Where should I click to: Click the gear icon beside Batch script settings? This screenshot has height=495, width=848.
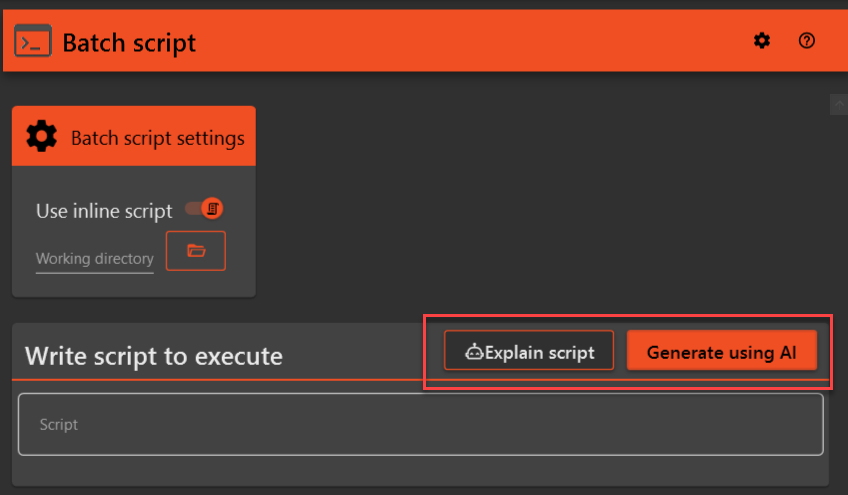coord(42,136)
